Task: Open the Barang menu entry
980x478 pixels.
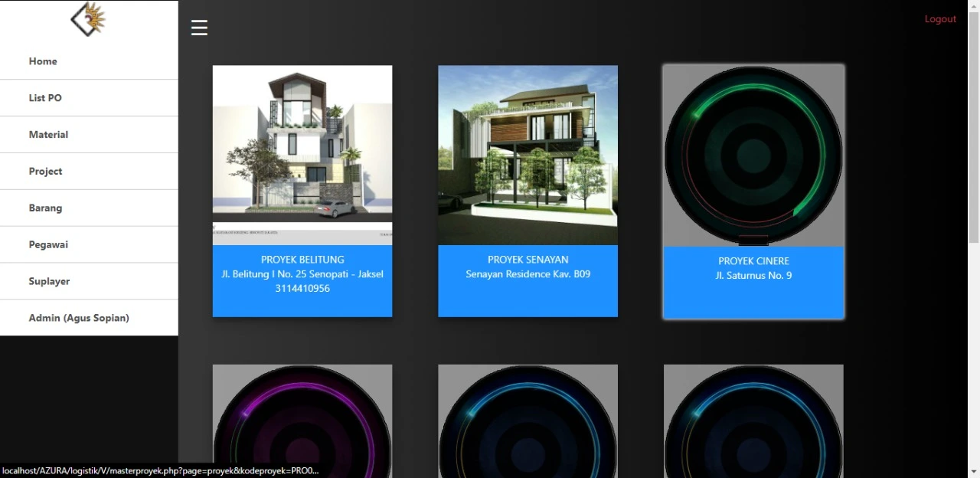Action: click(x=45, y=208)
